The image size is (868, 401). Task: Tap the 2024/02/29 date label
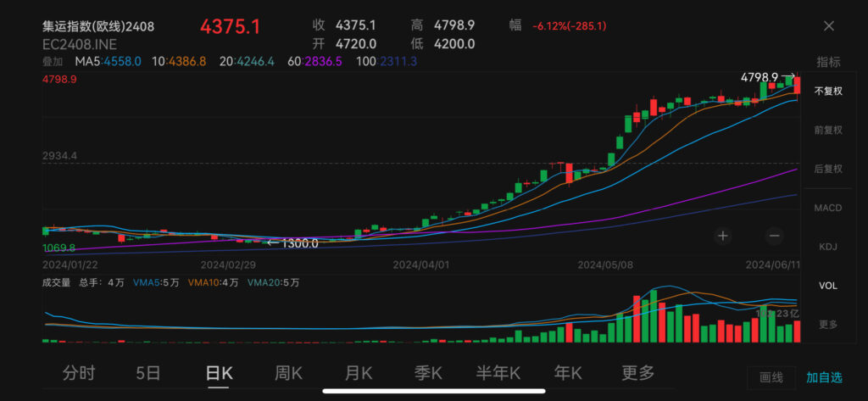[x=229, y=265]
